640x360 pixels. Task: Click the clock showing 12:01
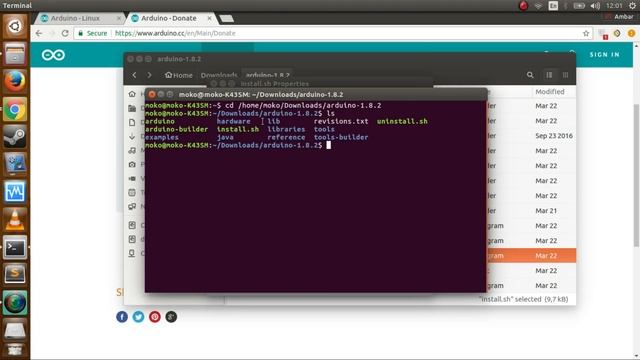point(614,6)
